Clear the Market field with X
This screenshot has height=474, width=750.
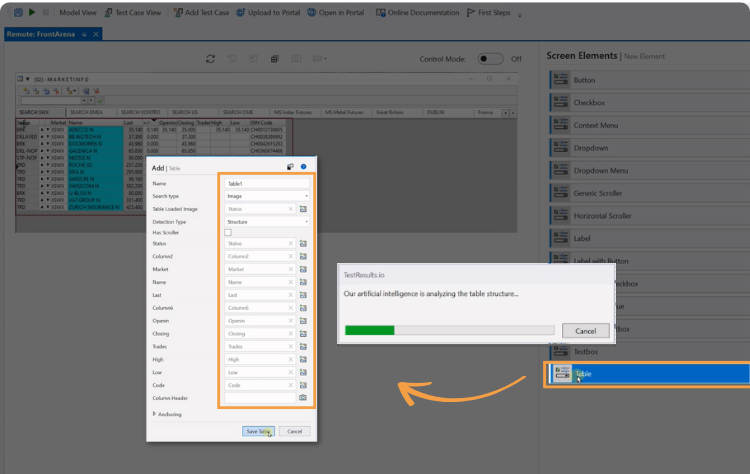[290, 269]
